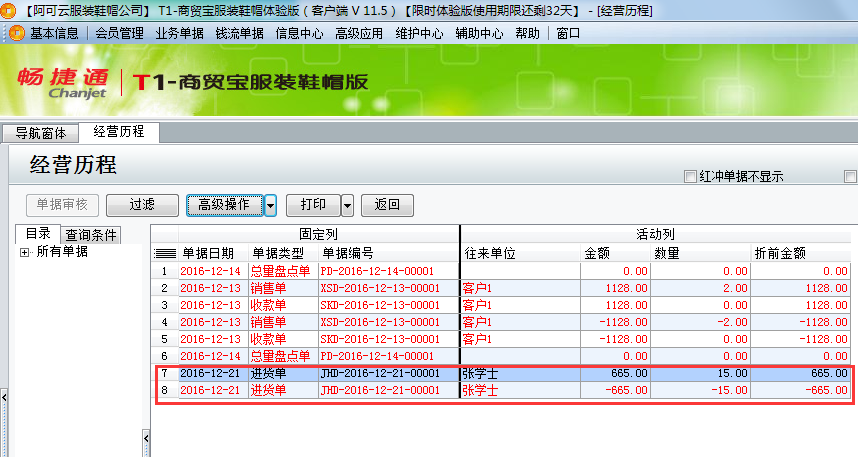Click row 5 document number SKD-2016-12-13-00001
The image size is (858, 457).
point(389,339)
